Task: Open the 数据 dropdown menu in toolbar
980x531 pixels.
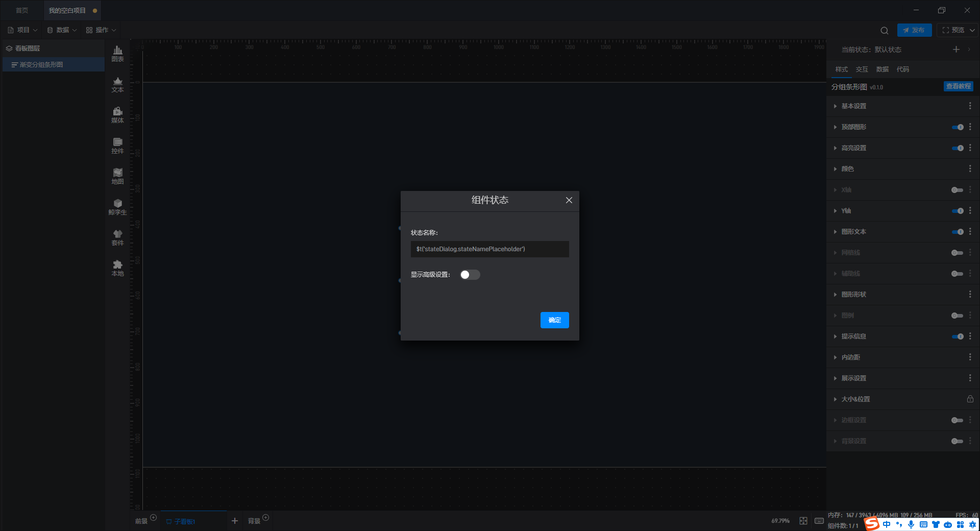Action: [62, 30]
